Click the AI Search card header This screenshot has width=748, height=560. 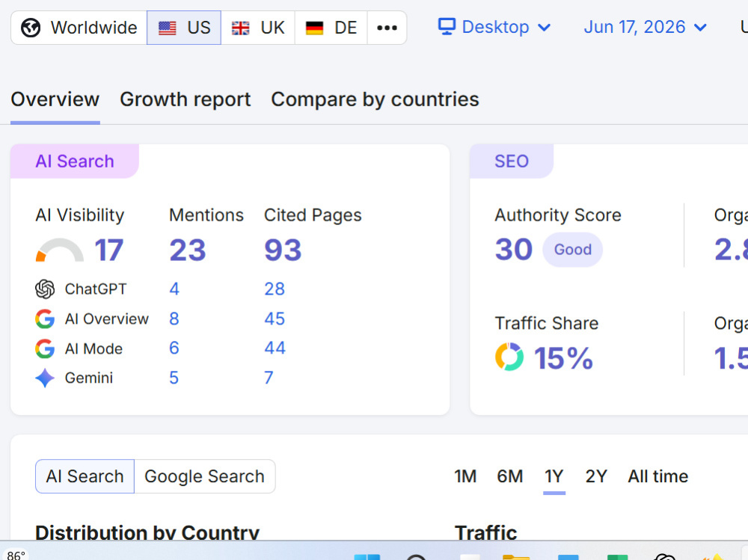tap(75, 161)
